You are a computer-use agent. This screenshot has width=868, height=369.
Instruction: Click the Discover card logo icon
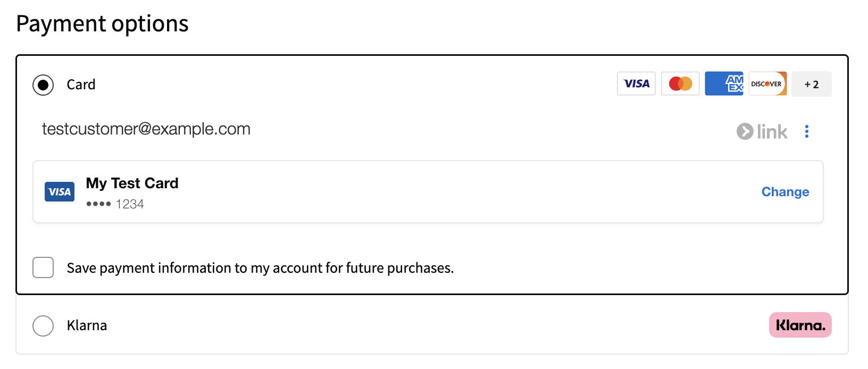pos(767,84)
